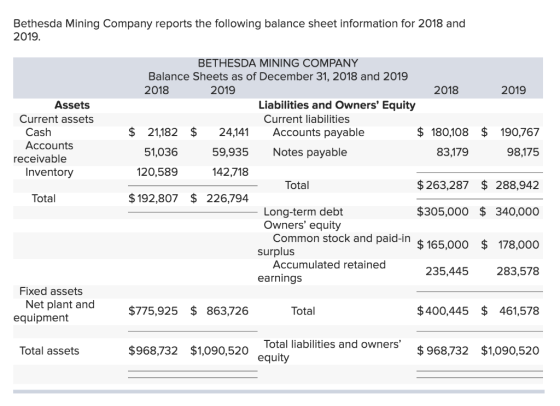
Task: Select 'Total liabilities and owners' equity' label
Action: 329,351
